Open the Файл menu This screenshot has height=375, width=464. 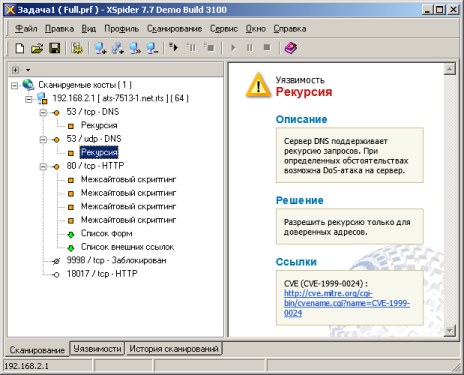click(x=26, y=29)
